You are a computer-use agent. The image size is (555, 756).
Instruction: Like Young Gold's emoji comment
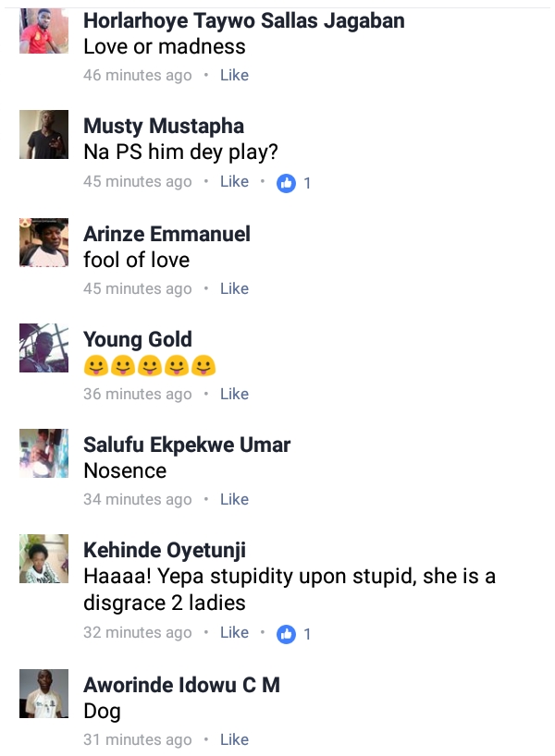tap(234, 394)
